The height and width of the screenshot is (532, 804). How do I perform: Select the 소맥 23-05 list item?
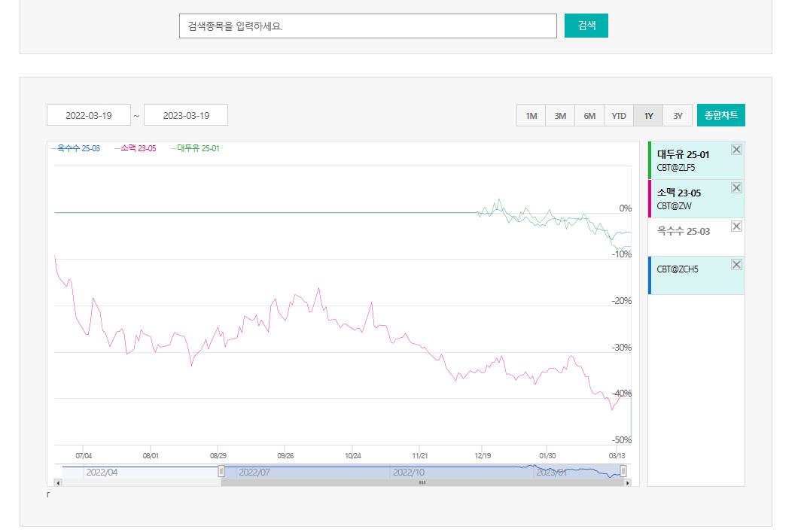(x=696, y=199)
